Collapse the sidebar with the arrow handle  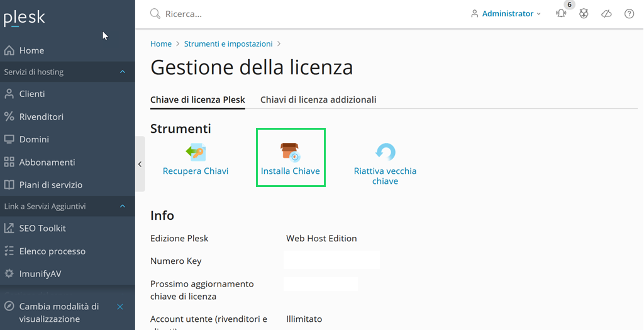pos(140,164)
